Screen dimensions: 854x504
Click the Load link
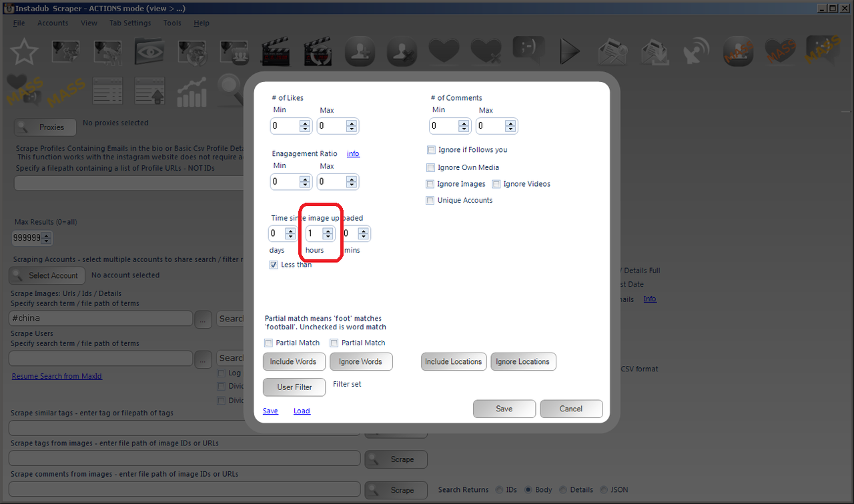[302, 411]
